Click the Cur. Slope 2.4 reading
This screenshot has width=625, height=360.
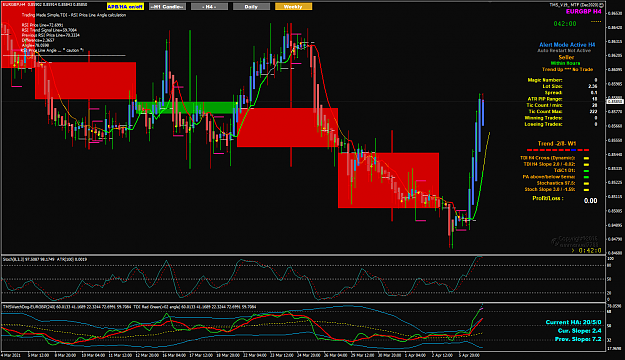579,331
